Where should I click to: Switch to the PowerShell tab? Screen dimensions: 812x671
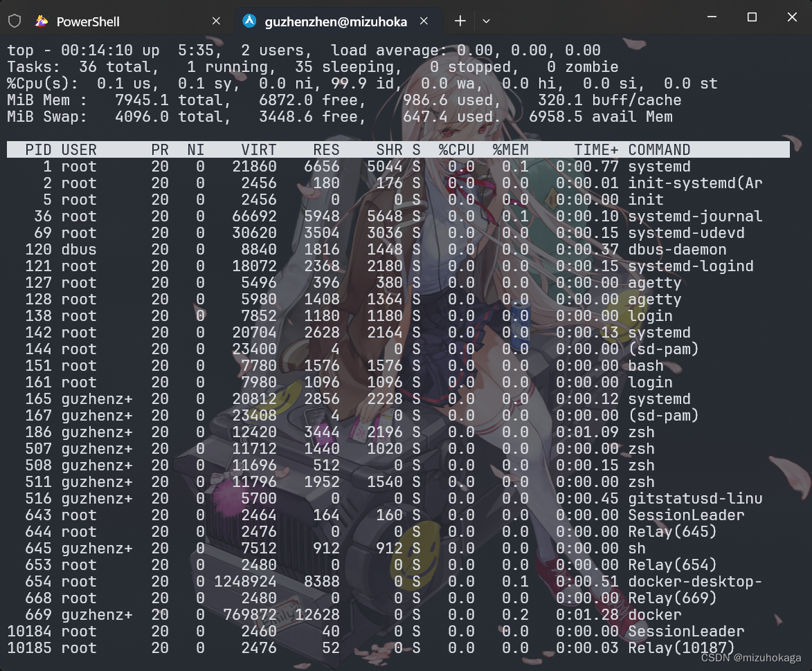(x=128, y=21)
